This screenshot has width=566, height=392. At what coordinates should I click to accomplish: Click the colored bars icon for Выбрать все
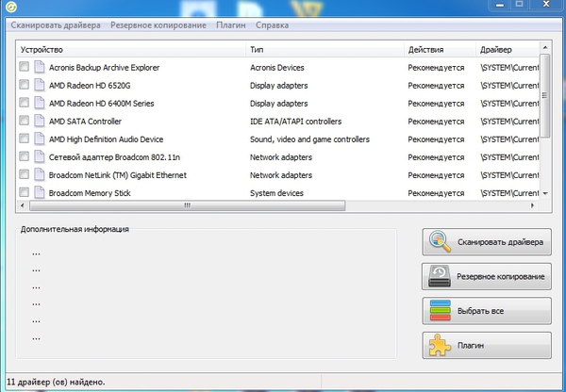point(440,311)
